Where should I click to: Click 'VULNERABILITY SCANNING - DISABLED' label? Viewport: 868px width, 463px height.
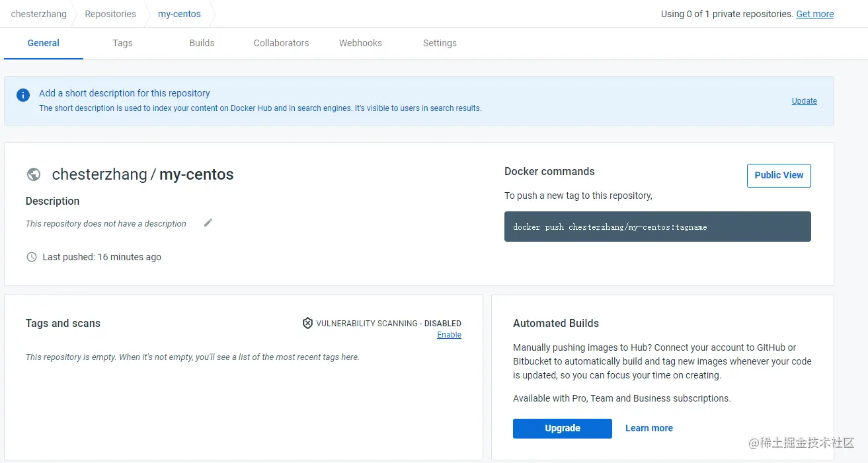tap(389, 324)
